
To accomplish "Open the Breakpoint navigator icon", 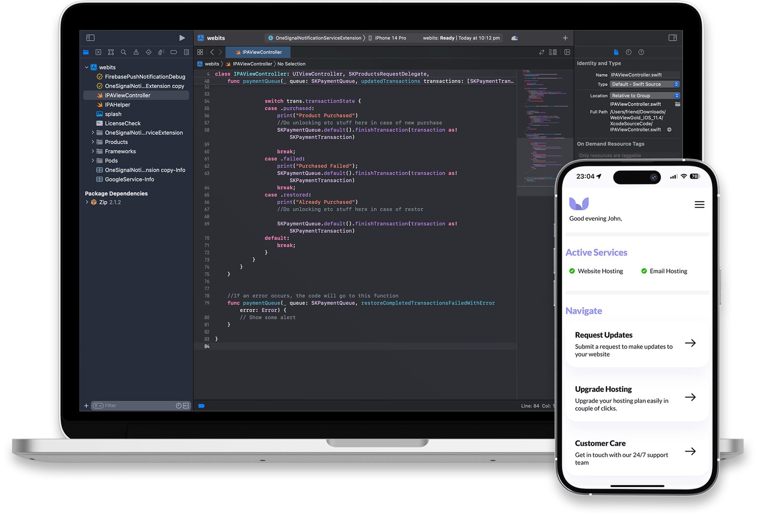I will 173,52.
